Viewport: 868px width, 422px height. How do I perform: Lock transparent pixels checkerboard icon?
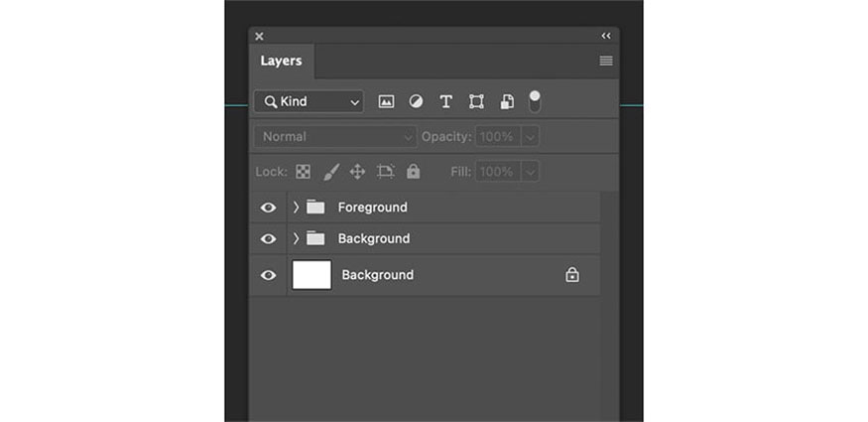(x=303, y=172)
